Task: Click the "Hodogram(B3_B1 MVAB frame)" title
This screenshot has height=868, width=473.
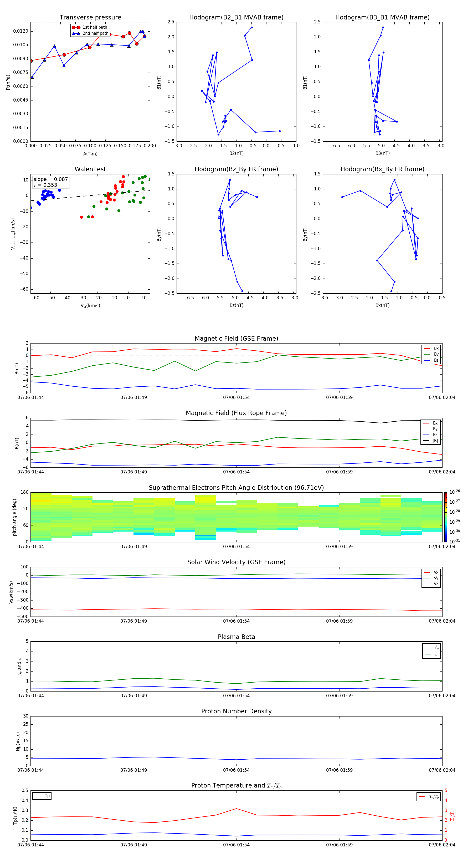Action: pyautogui.click(x=382, y=18)
